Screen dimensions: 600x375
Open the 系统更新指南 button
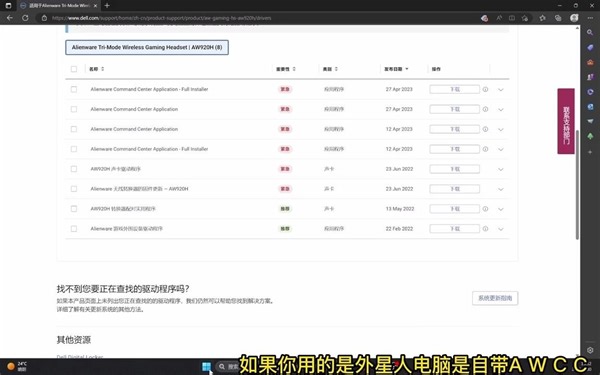495,298
